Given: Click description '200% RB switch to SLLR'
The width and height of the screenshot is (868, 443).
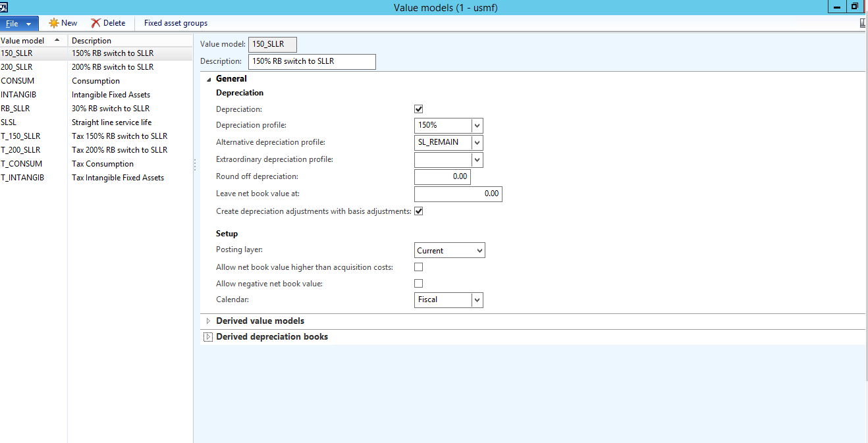Looking at the screenshot, I should tap(113, 67).
